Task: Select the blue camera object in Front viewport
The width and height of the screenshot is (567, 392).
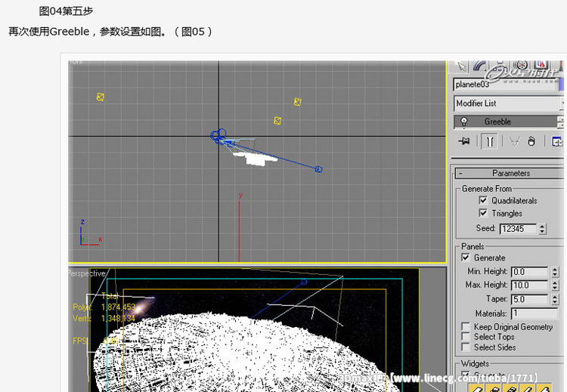Action: point(218,136)
